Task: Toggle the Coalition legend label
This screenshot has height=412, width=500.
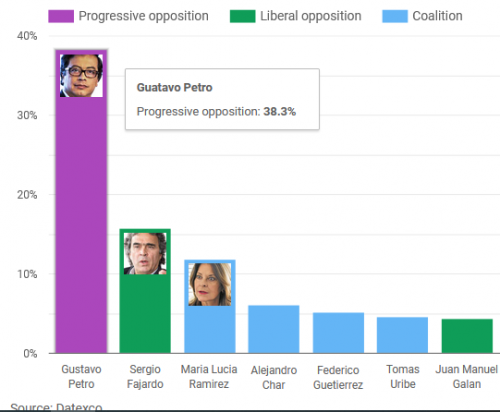Action: [437, 16]
